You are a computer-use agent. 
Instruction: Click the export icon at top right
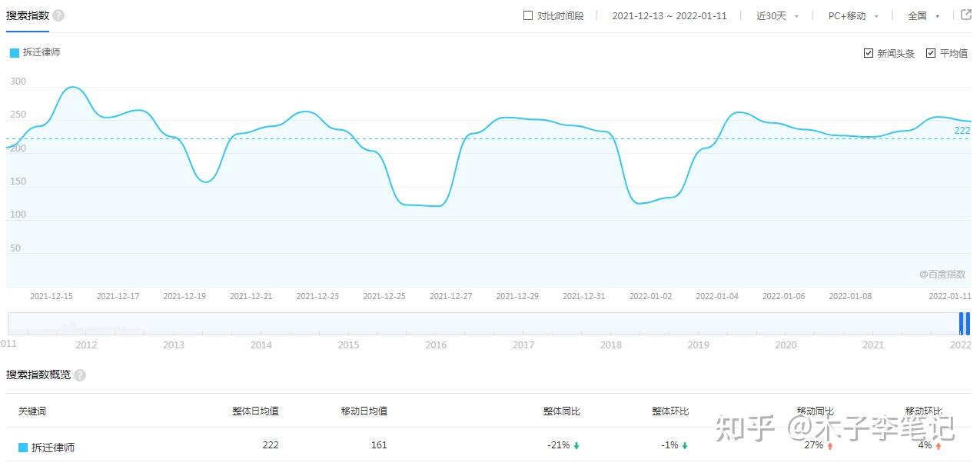point(966,15)
